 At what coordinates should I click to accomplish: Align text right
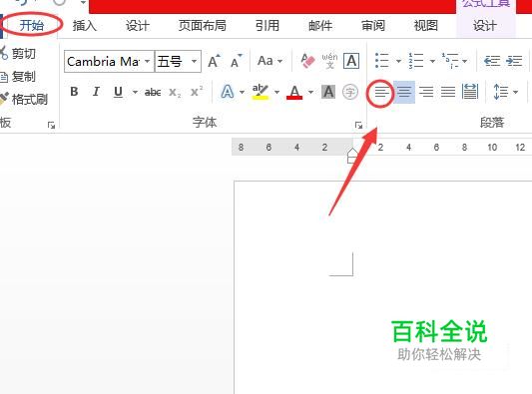tap(426, 92)
